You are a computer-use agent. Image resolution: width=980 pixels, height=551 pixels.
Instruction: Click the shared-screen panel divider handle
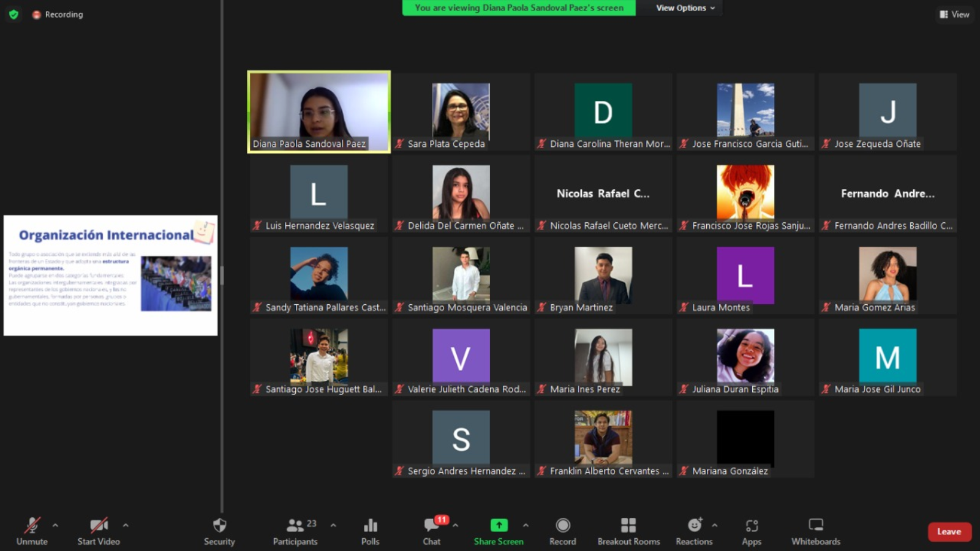point(222,275)
